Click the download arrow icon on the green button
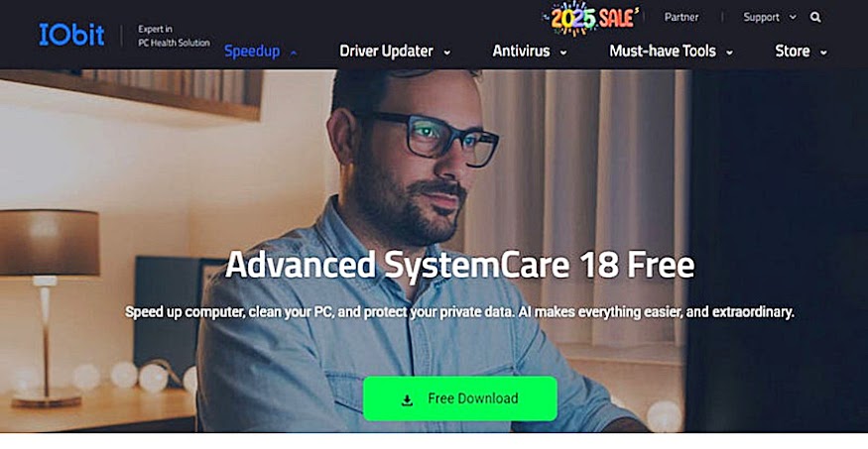Viewport: 868px width, 449px height. click(407, 400)
